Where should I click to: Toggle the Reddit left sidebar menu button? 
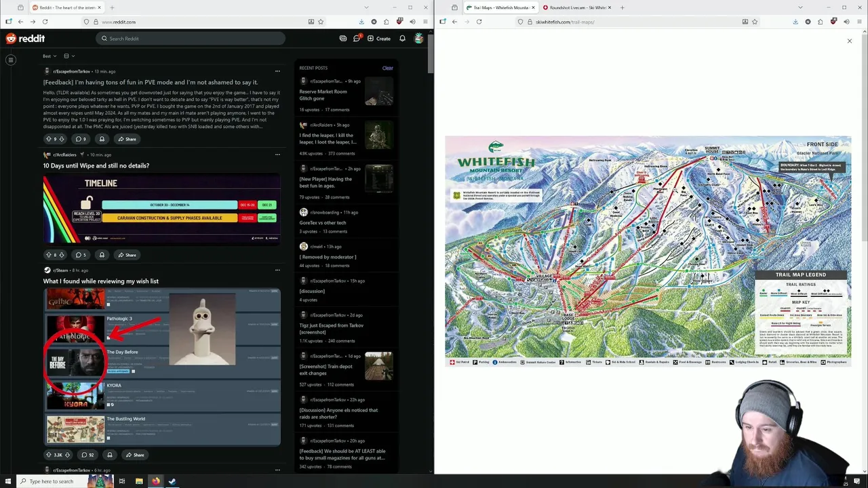(x=11, y=60)
